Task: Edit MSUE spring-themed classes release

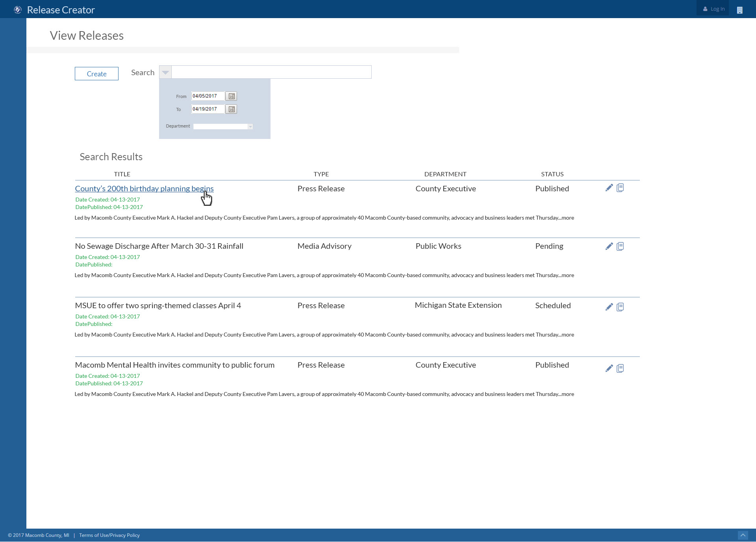Action: tap(609, 307)
